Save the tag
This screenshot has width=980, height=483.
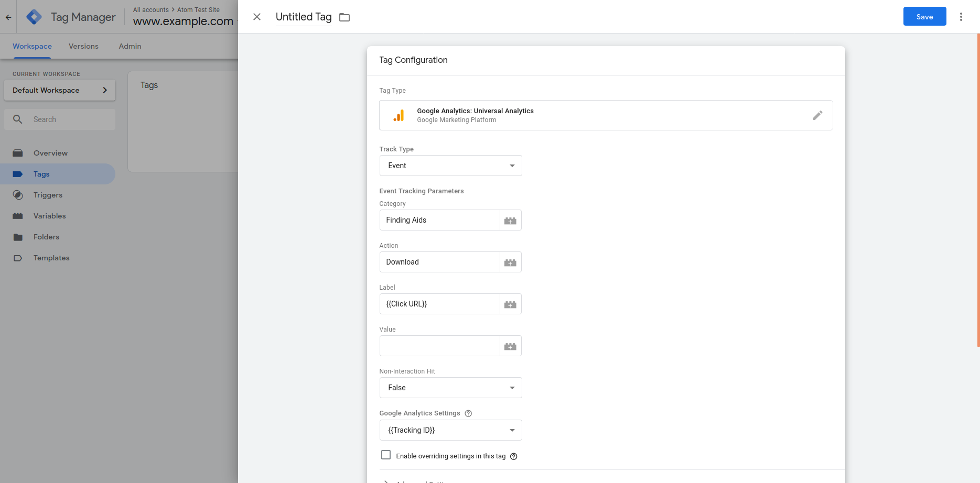(924, 17)
